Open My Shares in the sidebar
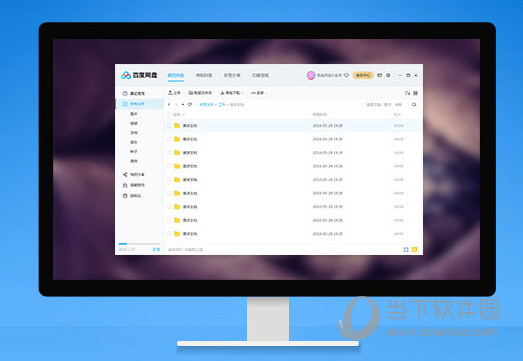 133,174
